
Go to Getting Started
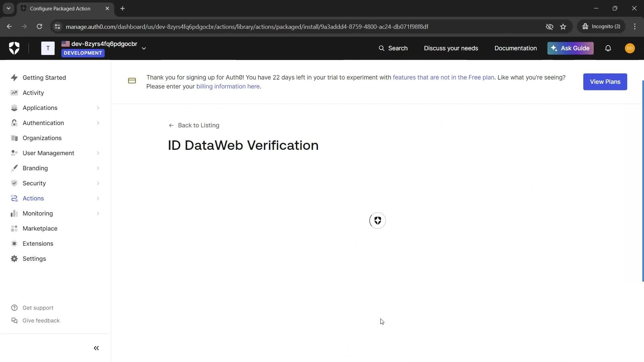(44, 78)
